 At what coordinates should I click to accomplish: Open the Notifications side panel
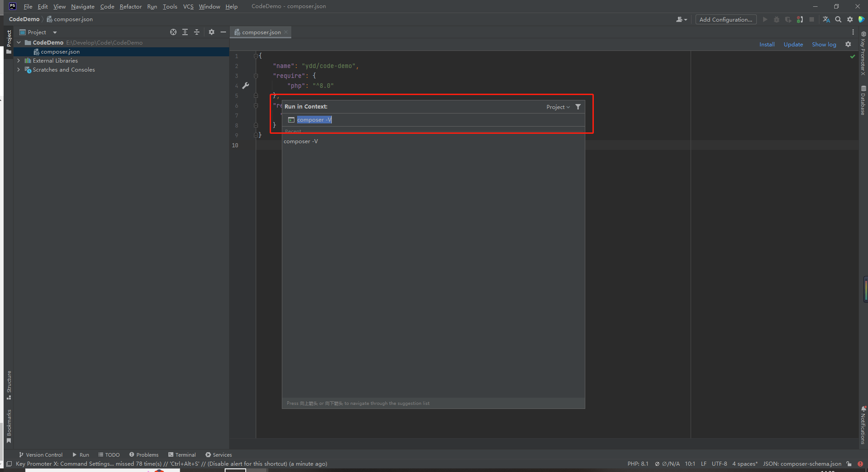pyautogui.click(x=863, y=425)
